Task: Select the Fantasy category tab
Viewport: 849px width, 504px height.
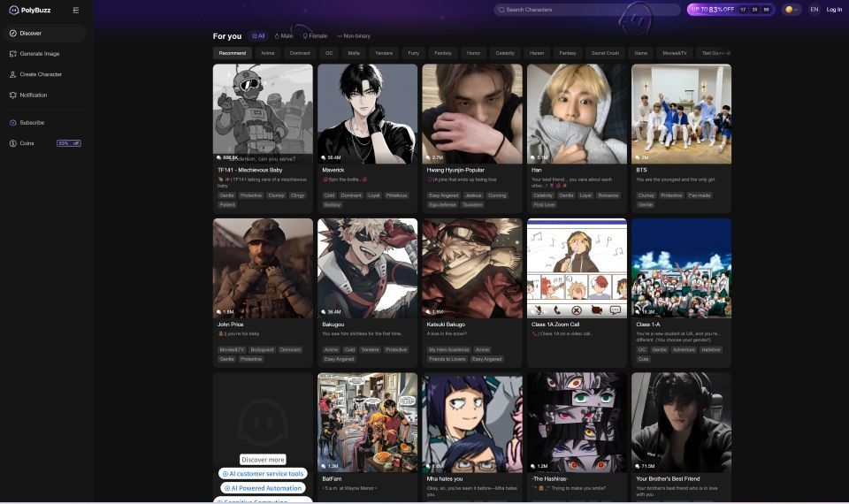Action: tap(568, 53)
